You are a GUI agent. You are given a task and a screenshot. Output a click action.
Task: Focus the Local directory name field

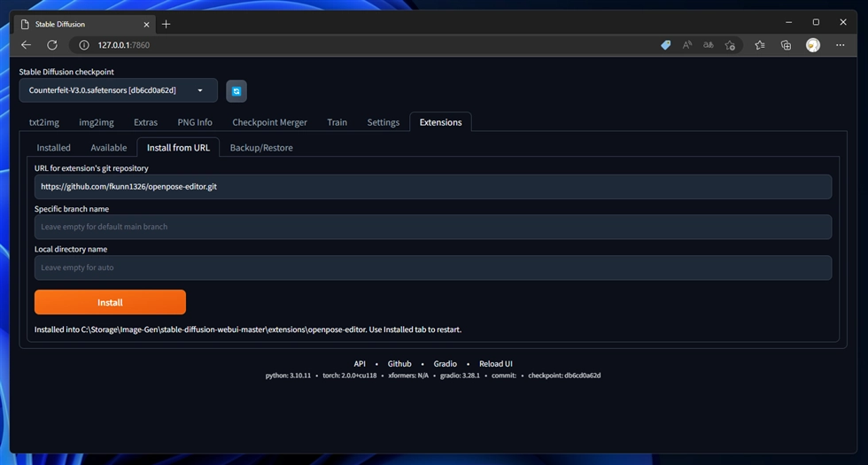pyautogui.click(x=433, y=267)
